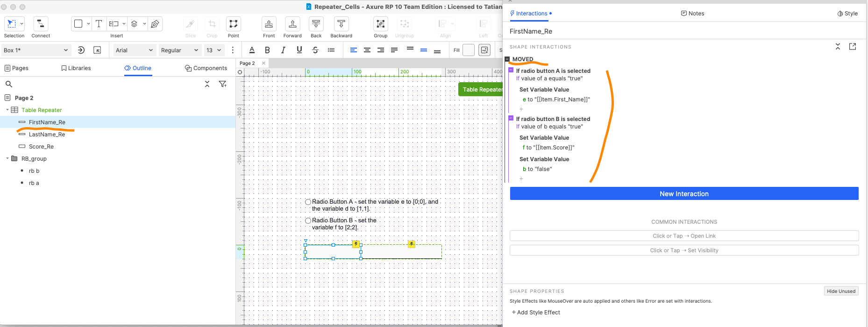The height and width of the screenshot is (327, 868).
Task: Open the Fill color swatch
Action: (x=468, y=50)
